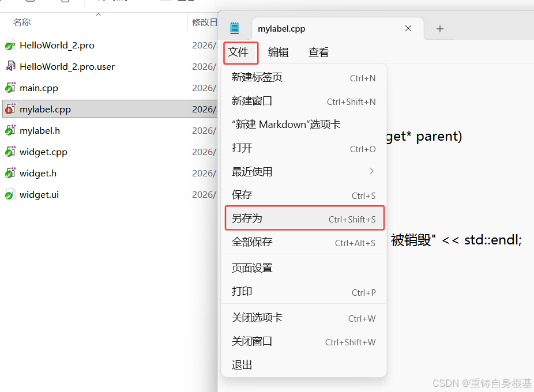Click the mylabel.cpp file icon
Viewport: 534px width, 392px height.
pyautogui.click(x=10, y=109)
